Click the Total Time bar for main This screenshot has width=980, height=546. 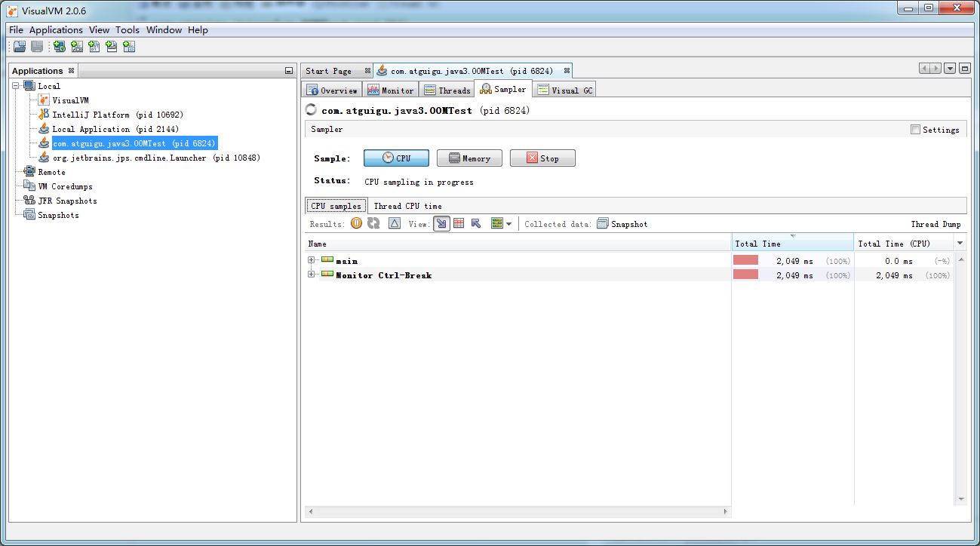[x=745, y=260]
